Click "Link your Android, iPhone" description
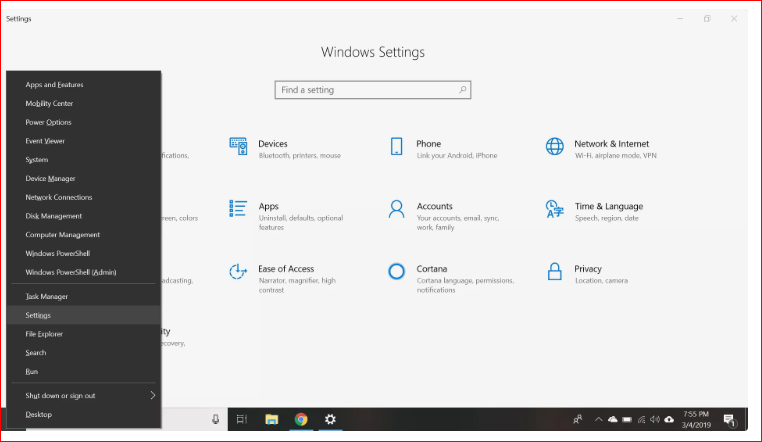 tap(457, 155)
